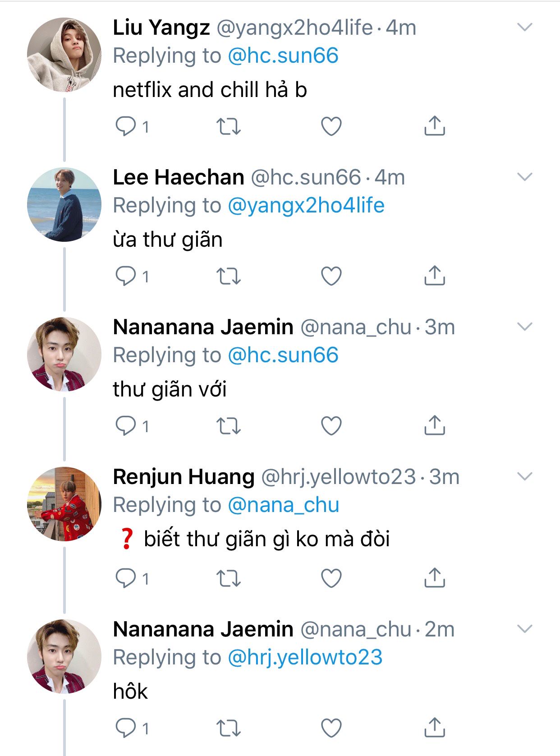Image resolution: width=560 pixels, height=756 pixels.
Task: Retweet Jaemin's 'hôk' tweet
Action: pos(229,728)
